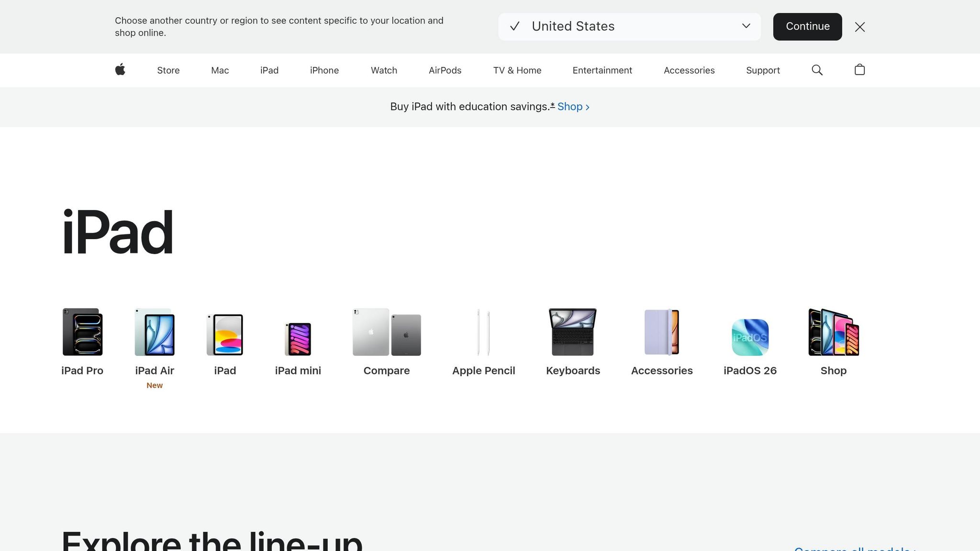The height and width of the screenshot is (551, 980).
Task: Select the iPad Pro product icon
Action: click(x=82, y=332)
